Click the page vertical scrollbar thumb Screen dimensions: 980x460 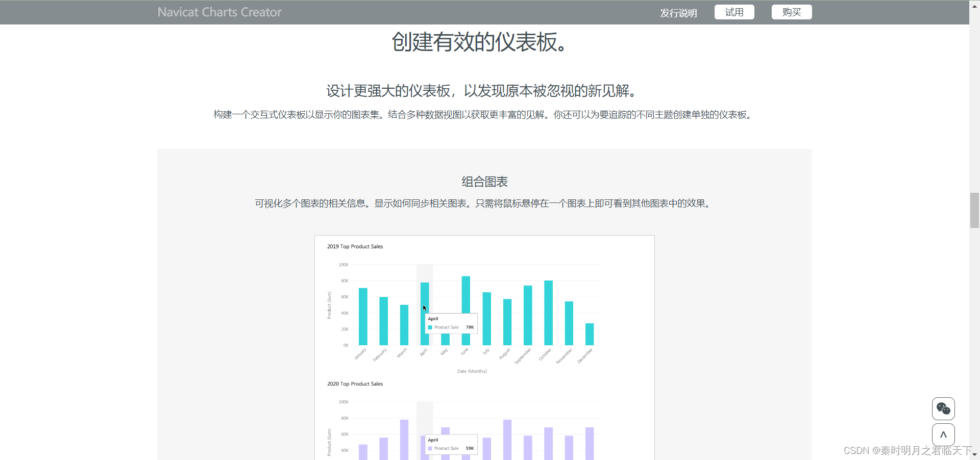974,210
